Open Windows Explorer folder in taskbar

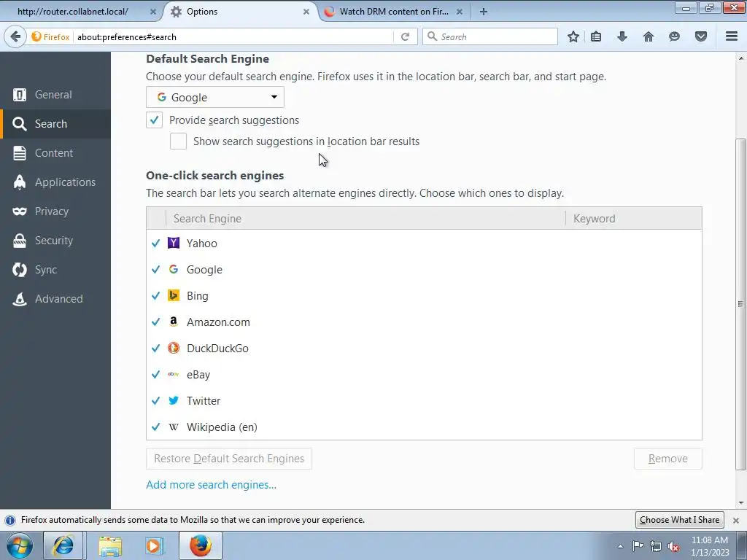click(x=111, y=545)
